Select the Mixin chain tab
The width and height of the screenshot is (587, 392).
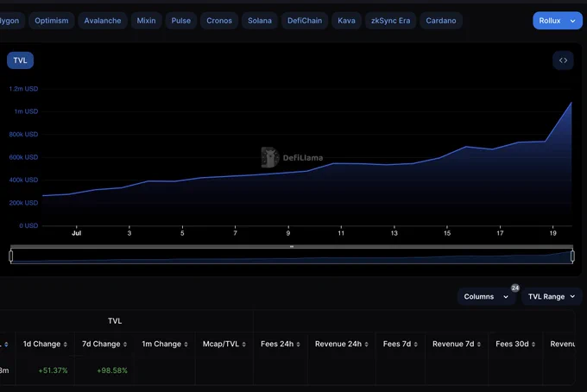146,21
